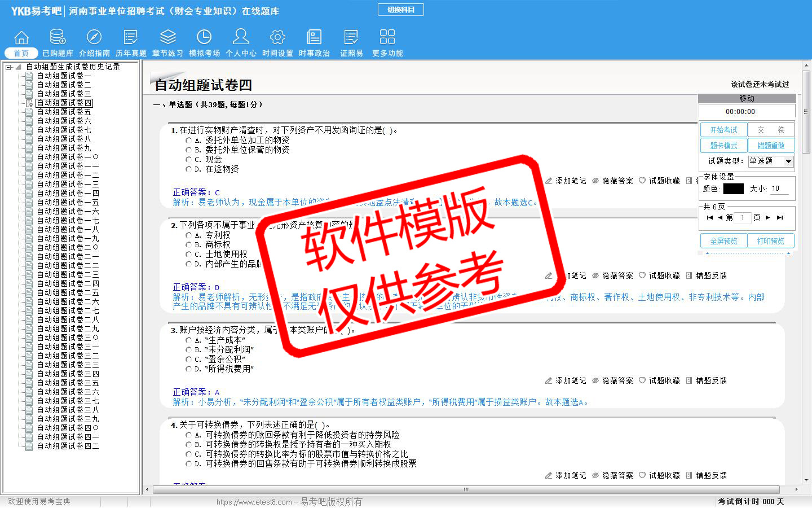The width and height of the screenshot is (812, 508).
Task: Switch to the 首页 tab
Action: 21,53
